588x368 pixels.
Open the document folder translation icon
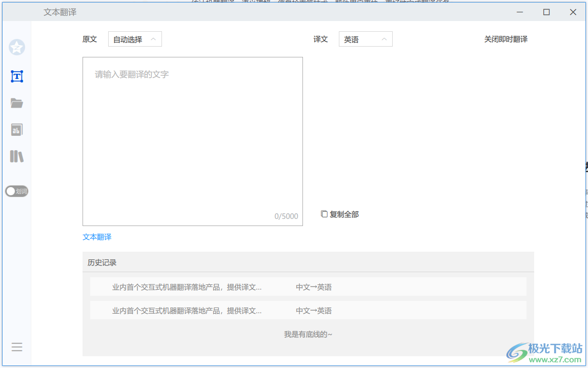pos(17,103)
